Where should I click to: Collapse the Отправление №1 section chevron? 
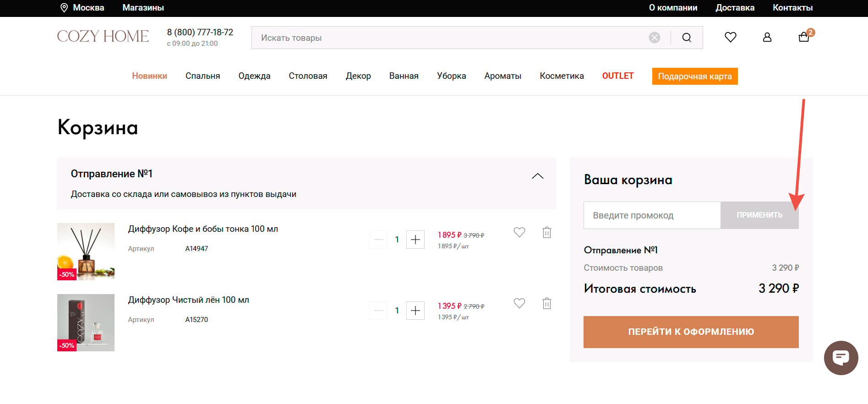pyautogui.click(x=538, y=176)
